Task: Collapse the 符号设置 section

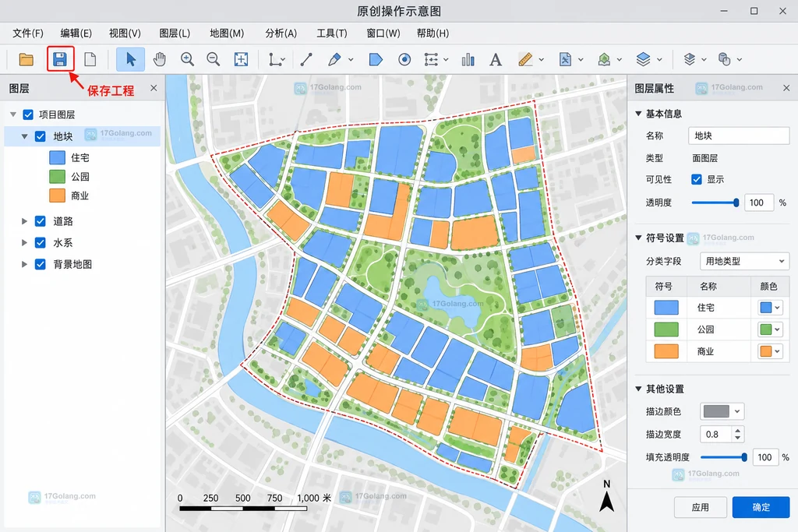Action: [638, 238]
